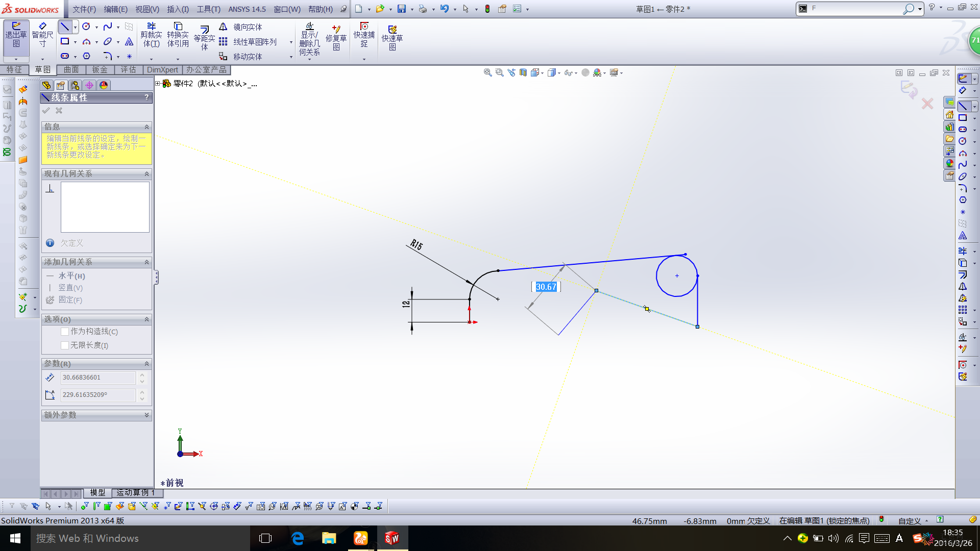Switch to the 特征 tab
The width and height of the screenshot is (980, 551).
tap(14, 70)
